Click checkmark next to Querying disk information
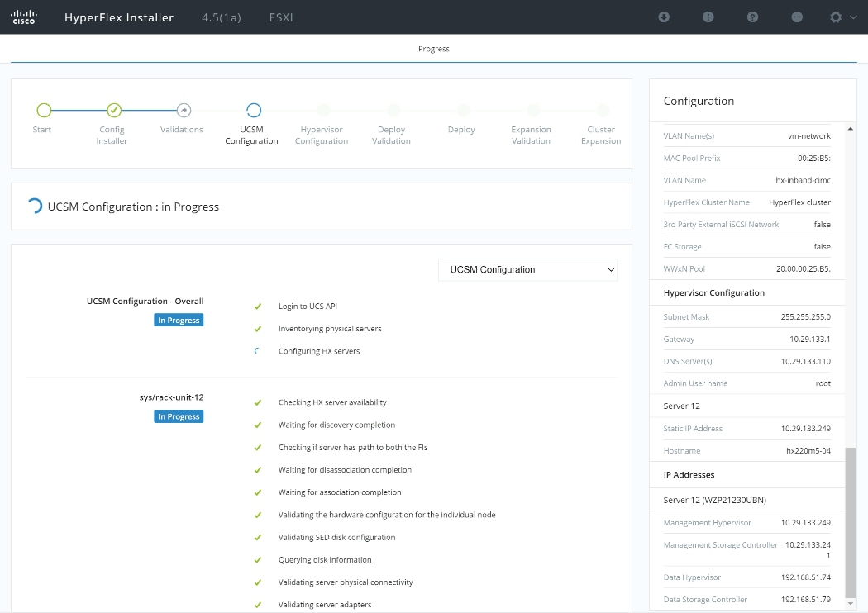 pyautogui.click(x=257, y=560)
